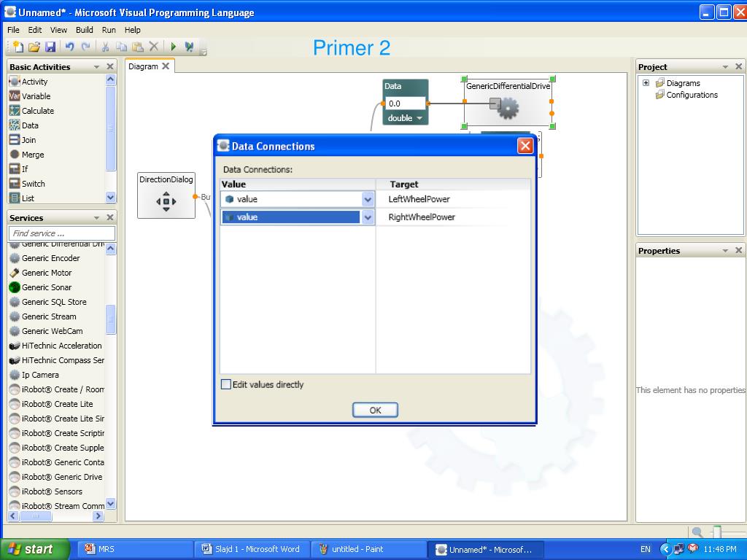Start debugging with the debug run icon
The width and height of the screenshot is (747, 560).
coord(189,47)
